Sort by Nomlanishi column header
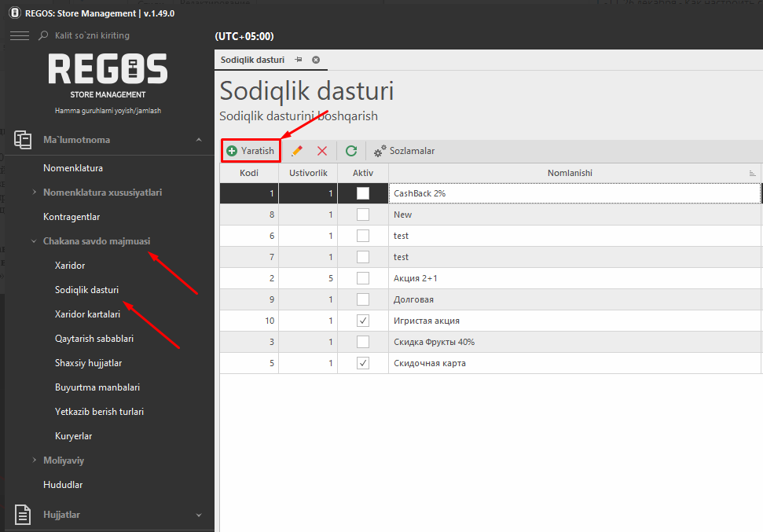Screen dimensions: 763x532 tap(570, 173)
